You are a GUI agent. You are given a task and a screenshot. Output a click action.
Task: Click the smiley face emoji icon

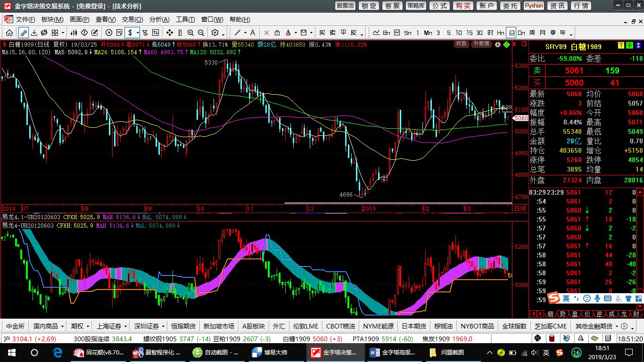click(x=587, y=298)
